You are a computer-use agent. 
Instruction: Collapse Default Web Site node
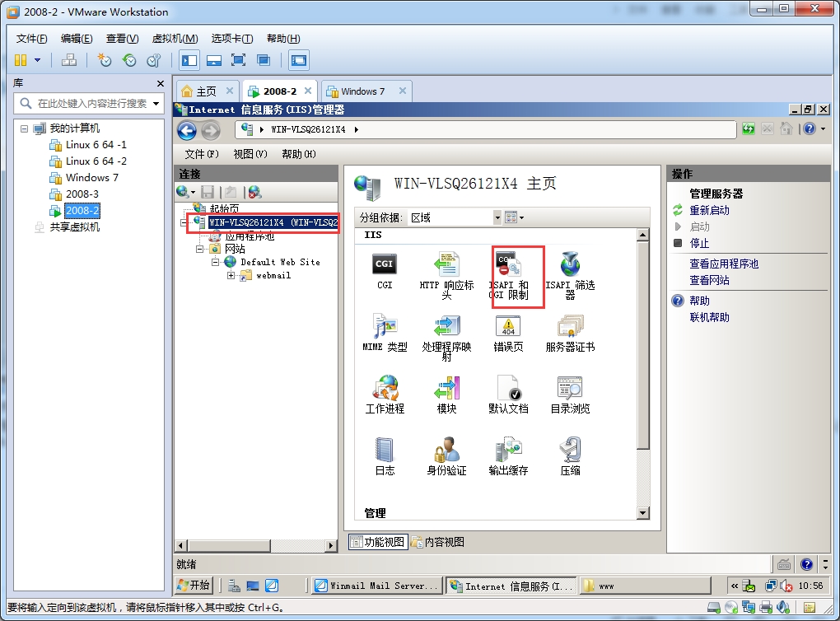(x=216, y=262)
